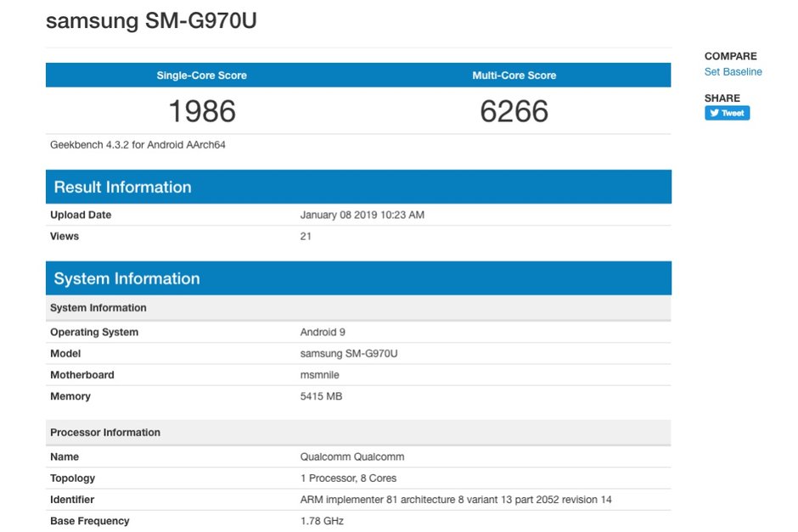Click the 6266 multi-core score value
Viewport: 798px width, 532px height.
[514, 111]
